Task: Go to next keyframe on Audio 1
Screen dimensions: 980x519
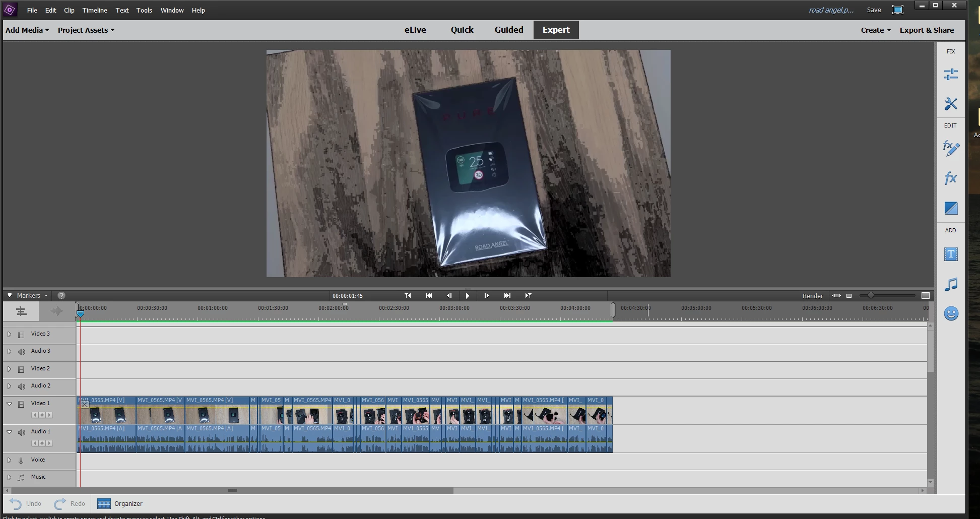Action: [x=49, y=443]
